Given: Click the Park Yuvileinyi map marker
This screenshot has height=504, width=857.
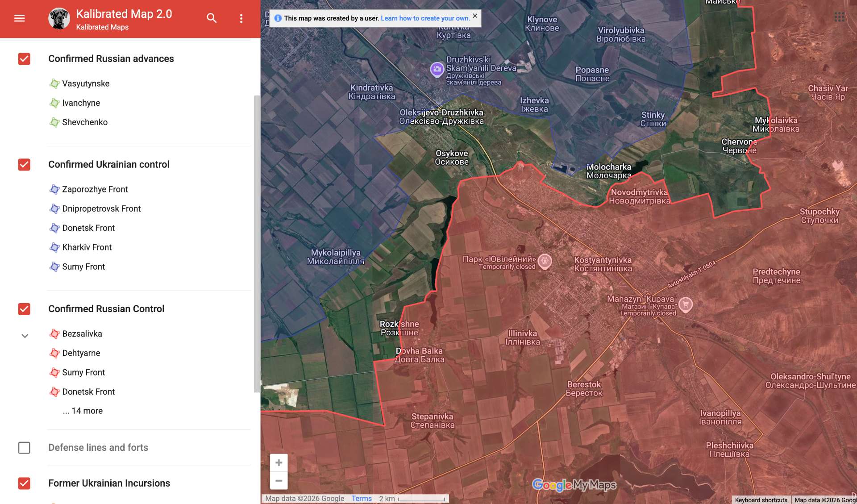Looking at the screenshot, I should click(x=545, y=261).
